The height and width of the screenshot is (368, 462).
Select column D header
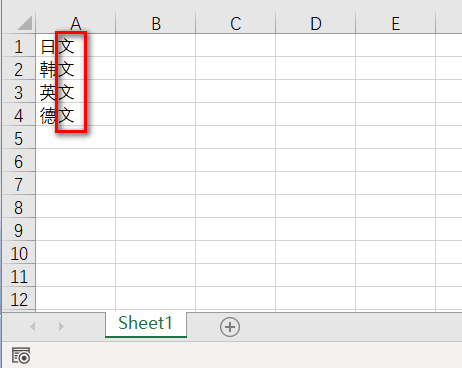316,23
